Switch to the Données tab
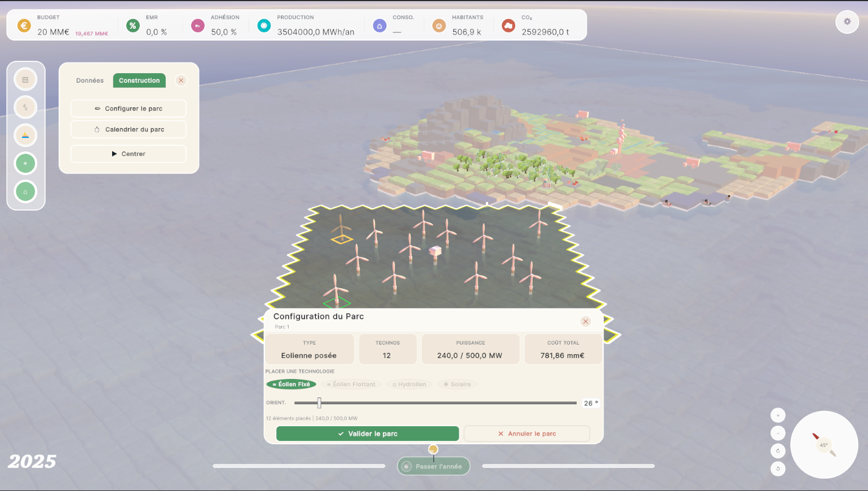868x491 pixels. pos(90,81)
